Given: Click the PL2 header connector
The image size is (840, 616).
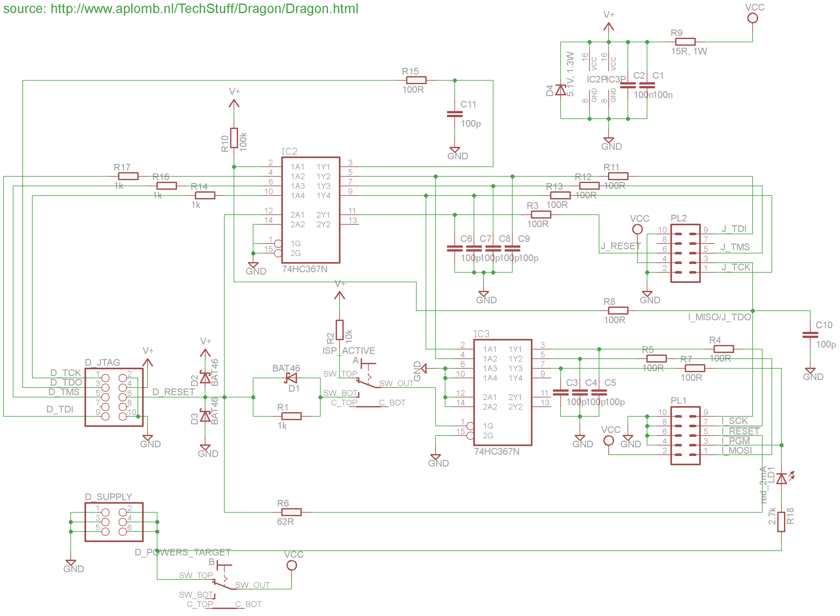Looking at the screenshot, I should (685, 253).
